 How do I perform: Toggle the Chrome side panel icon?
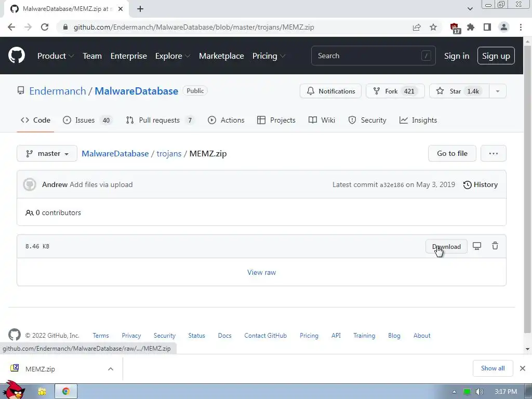pyautogui.click(x=487, y=27)
